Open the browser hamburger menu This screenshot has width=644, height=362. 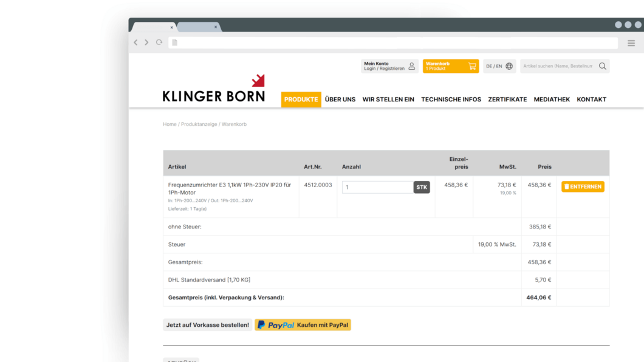631,43
